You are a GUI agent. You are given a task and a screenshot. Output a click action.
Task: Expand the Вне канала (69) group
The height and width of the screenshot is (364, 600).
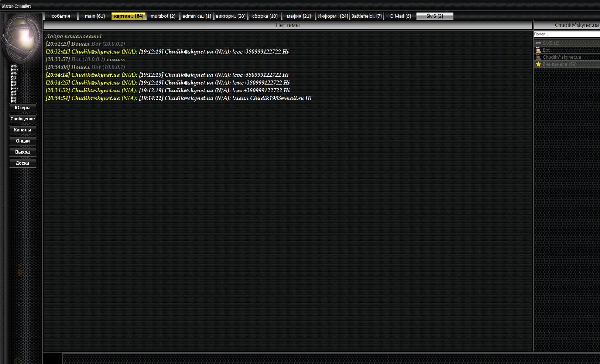pos(559,64)
